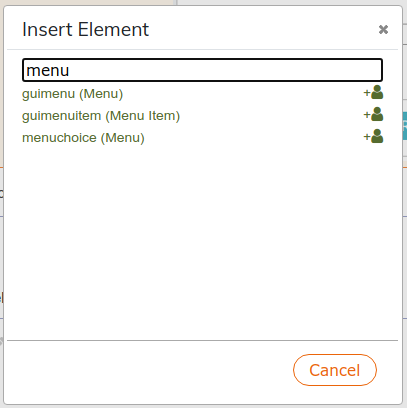
Task: Insert the menuchoice (Menu) element
Action: click(83, 138)
